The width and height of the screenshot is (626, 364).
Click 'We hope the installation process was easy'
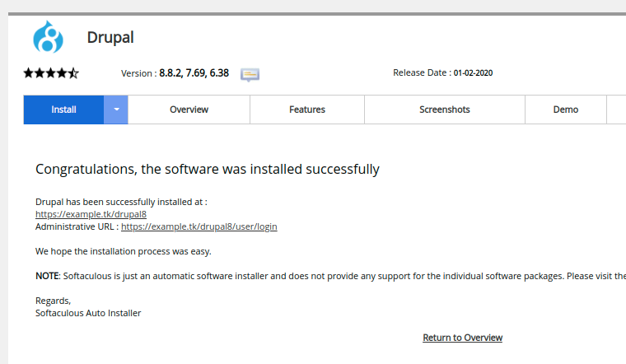[124, 251]
